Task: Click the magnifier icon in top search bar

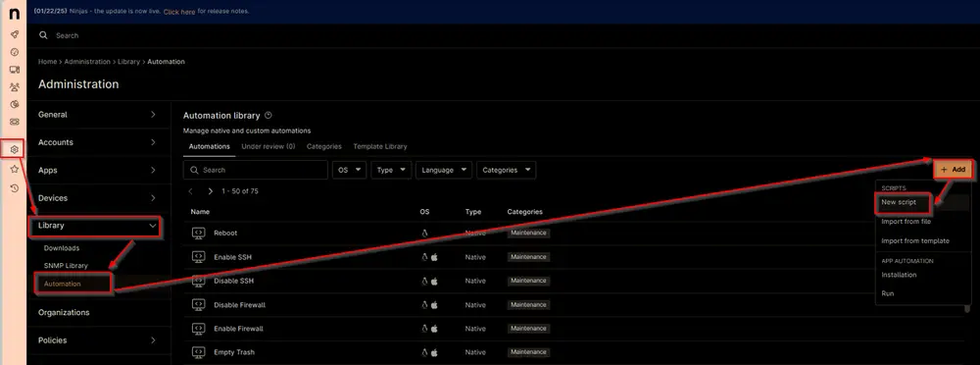Action: click(43, 35)
